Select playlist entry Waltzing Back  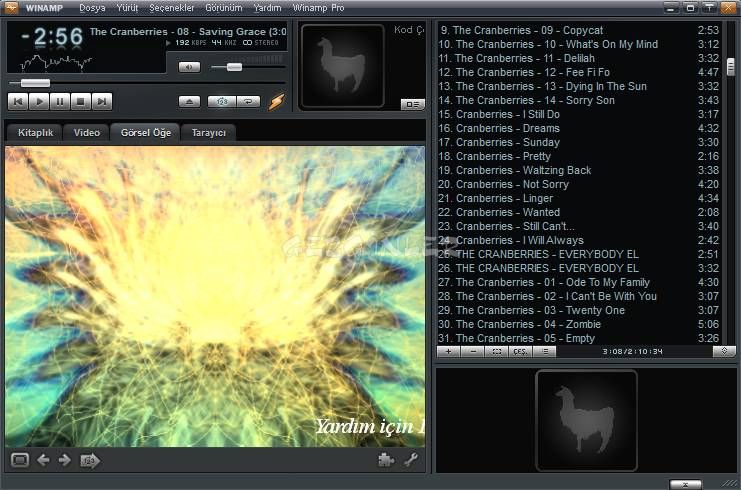[x=579, y=171]
